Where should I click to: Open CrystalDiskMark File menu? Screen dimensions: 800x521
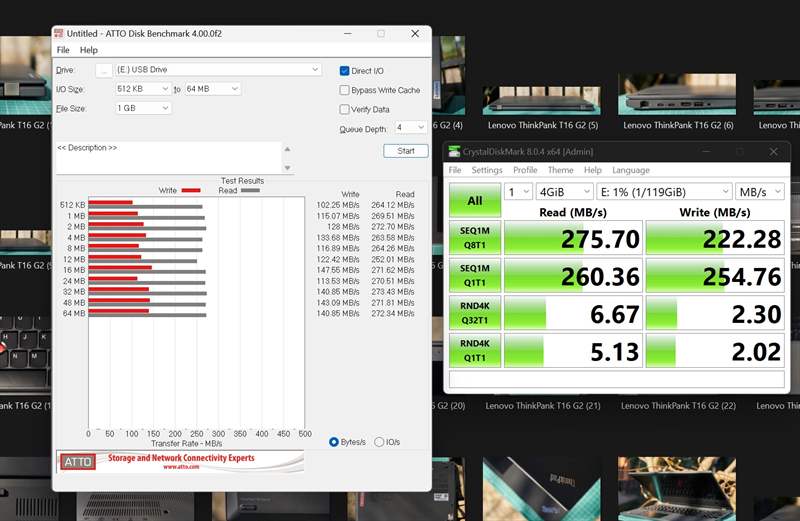pos(455,170)
